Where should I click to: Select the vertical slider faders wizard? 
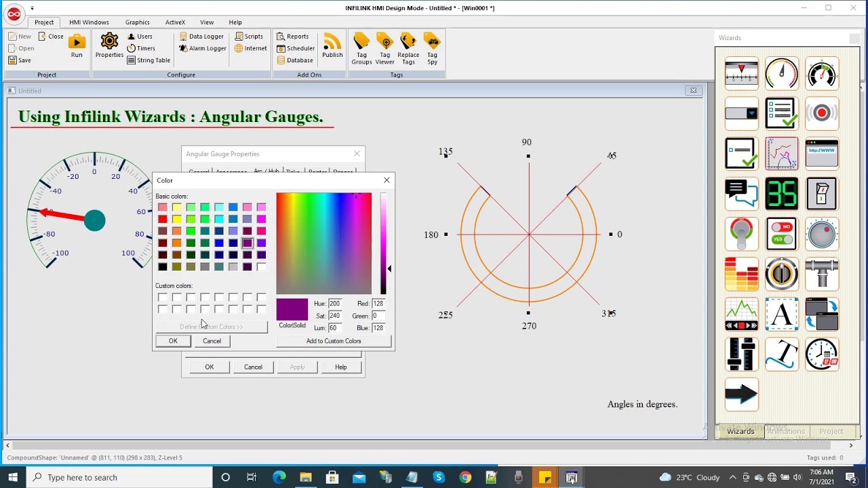tap(741, 354)
